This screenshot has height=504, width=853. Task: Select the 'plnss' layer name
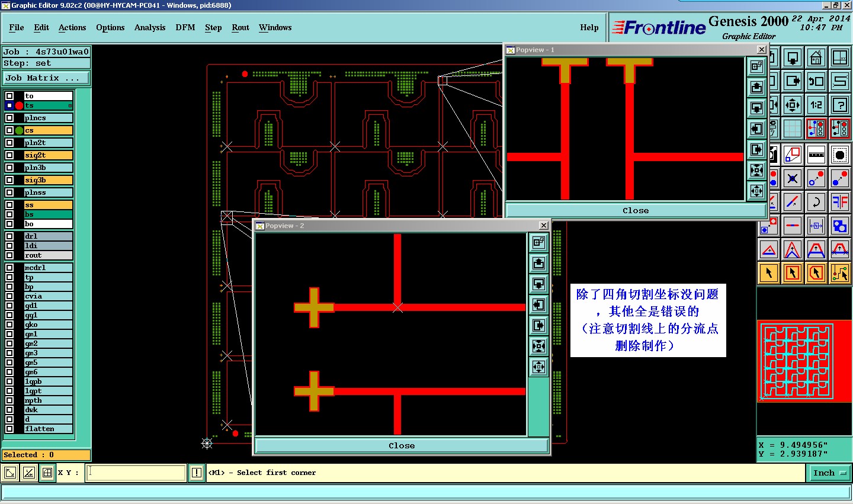pos(48,192)
